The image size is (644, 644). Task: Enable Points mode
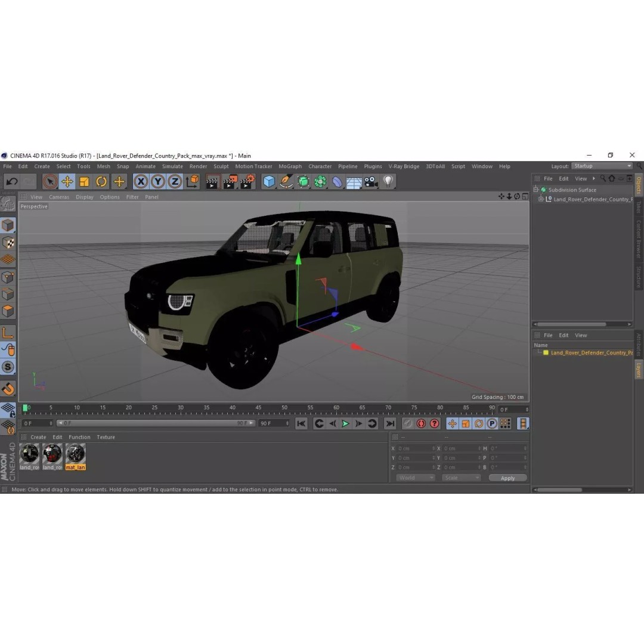click(x=8, y=277)
